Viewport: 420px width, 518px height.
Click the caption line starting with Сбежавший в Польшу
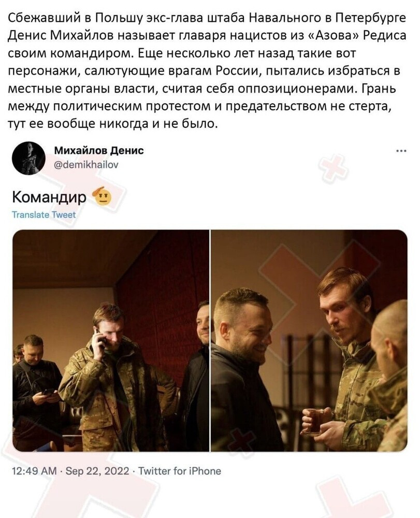pyautogui.click(x=207, y=18)
